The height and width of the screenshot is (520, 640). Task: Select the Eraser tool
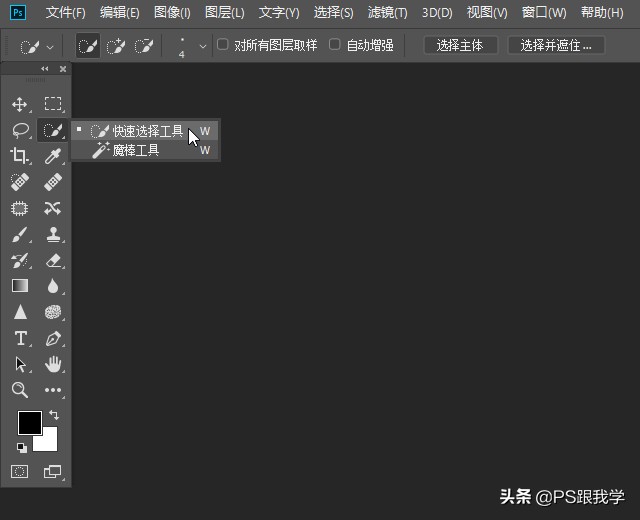tap(53, 261)
